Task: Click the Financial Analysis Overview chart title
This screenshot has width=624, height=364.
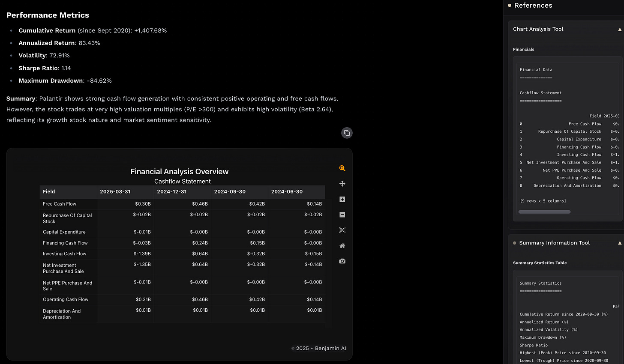Action: pos(179,171)
